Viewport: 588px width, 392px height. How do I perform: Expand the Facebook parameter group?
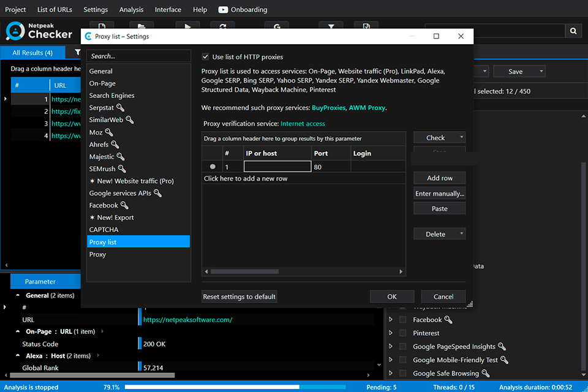point(390,320)
